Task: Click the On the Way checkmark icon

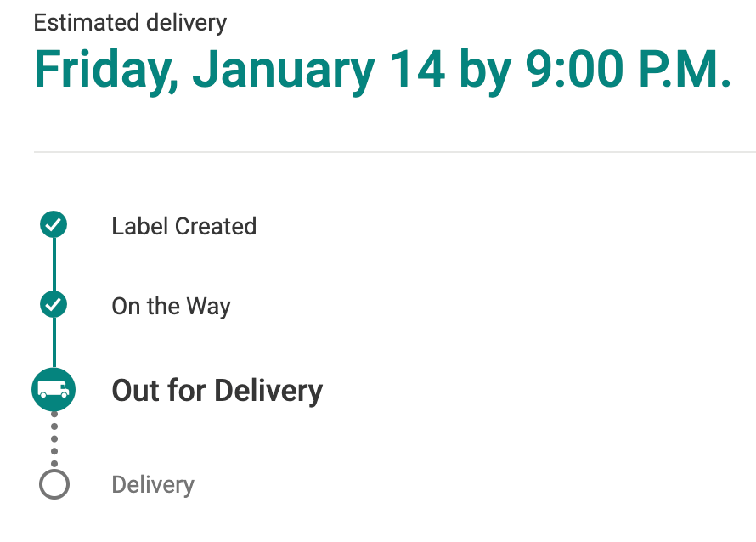Action: click(54, 304)
